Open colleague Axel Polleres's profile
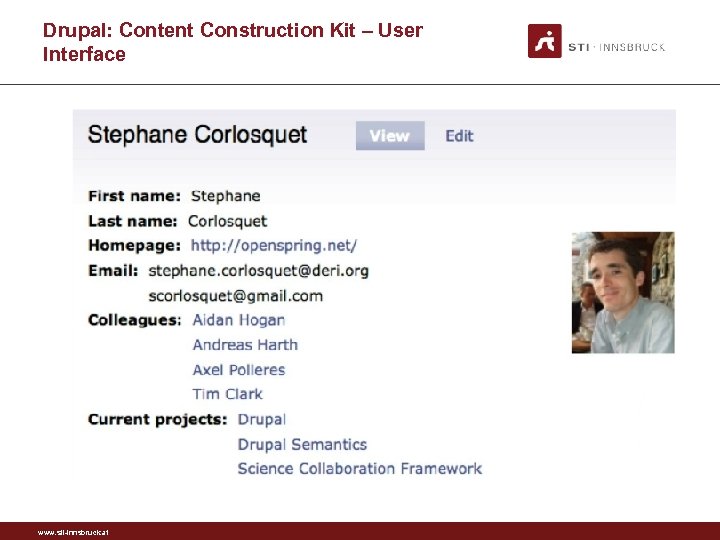 point(239,370)
